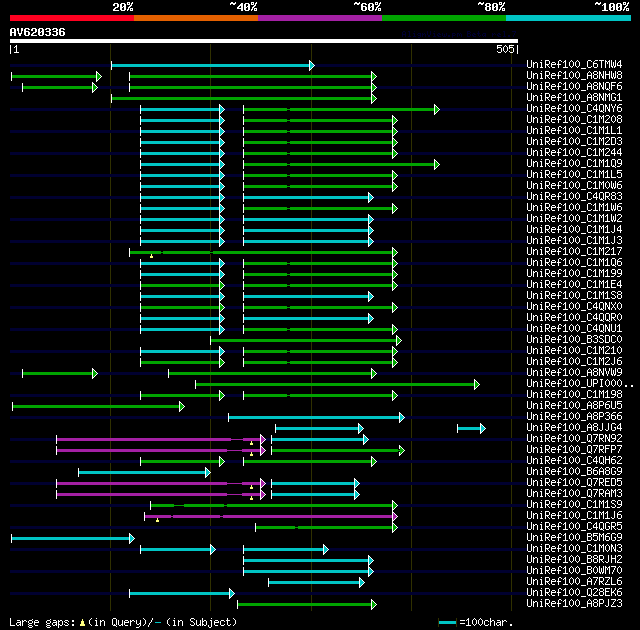
Task: Select the UniRef100_C1M1J6 label
Action: pyautogui.click(x=574, y=516)
